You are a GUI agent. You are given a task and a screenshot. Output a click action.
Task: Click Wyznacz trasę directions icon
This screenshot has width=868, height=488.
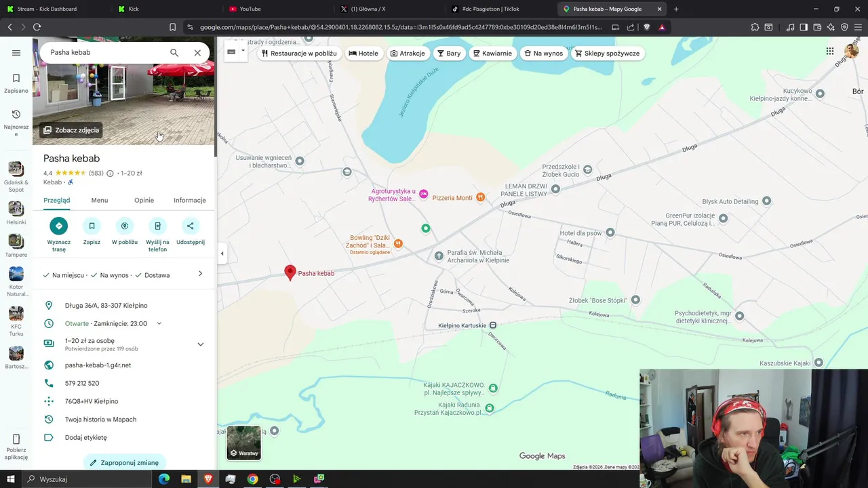point(59,226)
